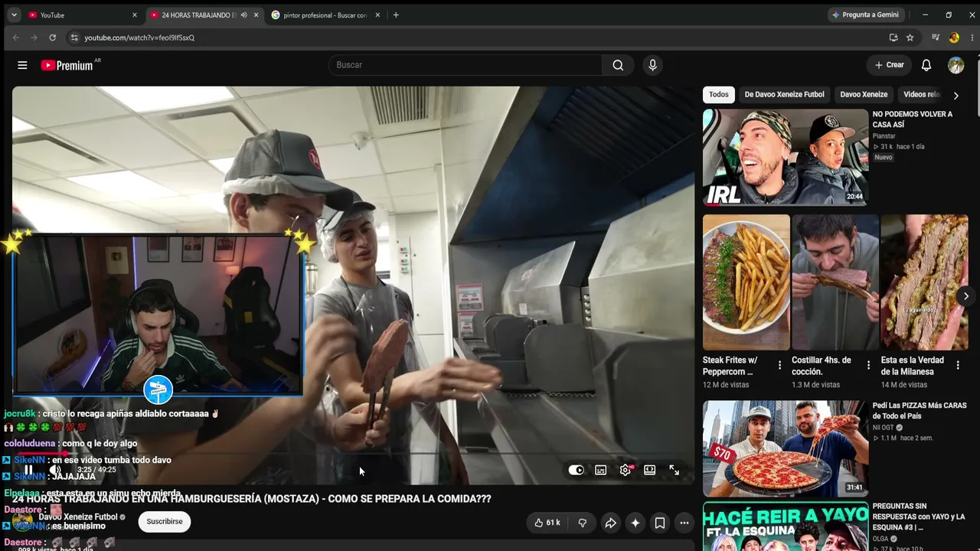Save the video with the bookmark icon
The image size is (980, 551).
(x=659, y=523)
